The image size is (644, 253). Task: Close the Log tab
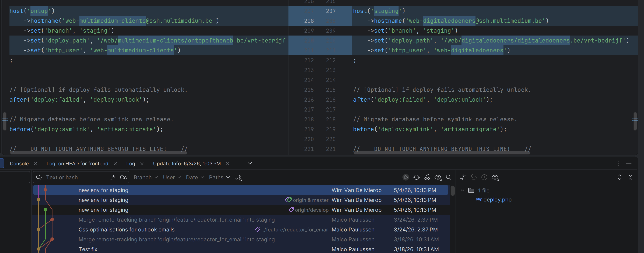tap(142, 164)
